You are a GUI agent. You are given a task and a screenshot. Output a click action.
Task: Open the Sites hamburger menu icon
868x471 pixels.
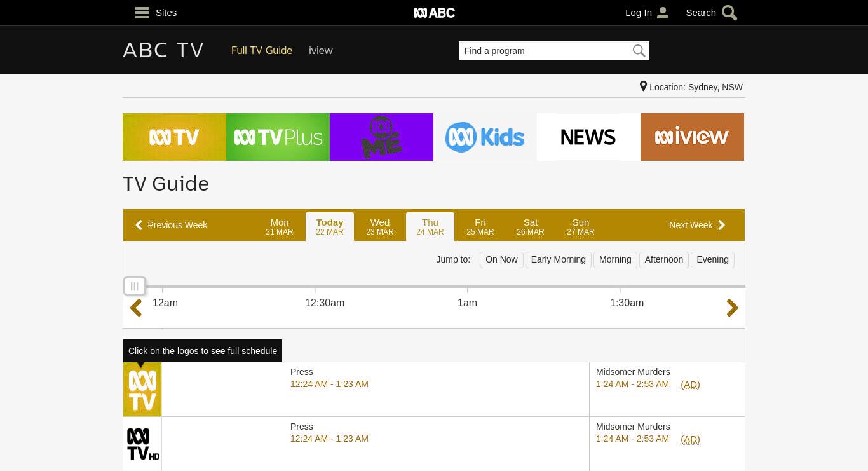click(142, 13)
